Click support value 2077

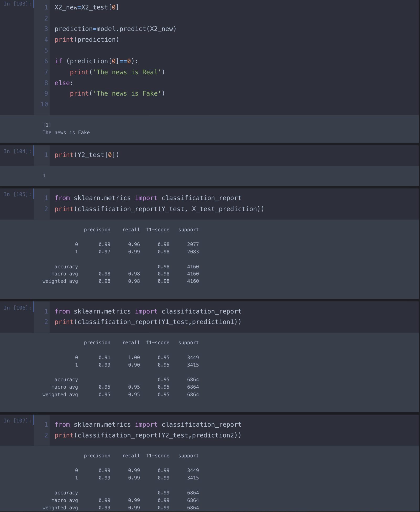pyautogui.click(x=193, y=244)
